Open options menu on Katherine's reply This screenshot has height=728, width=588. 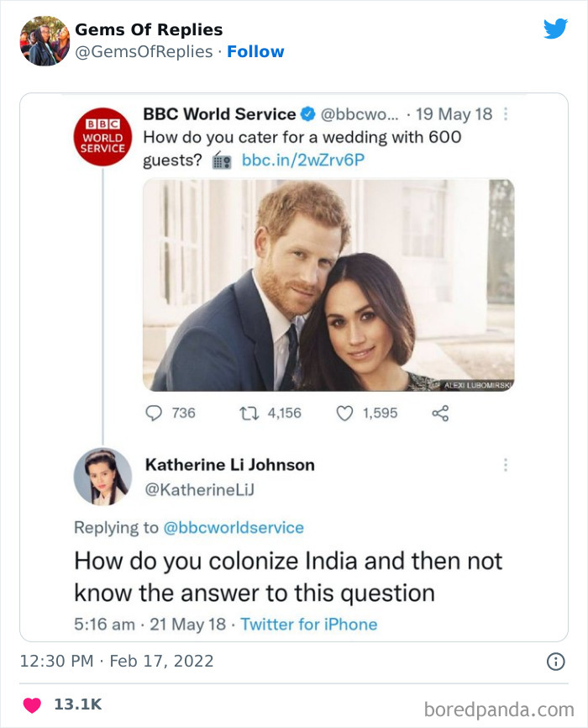click(x=507, y=464)
